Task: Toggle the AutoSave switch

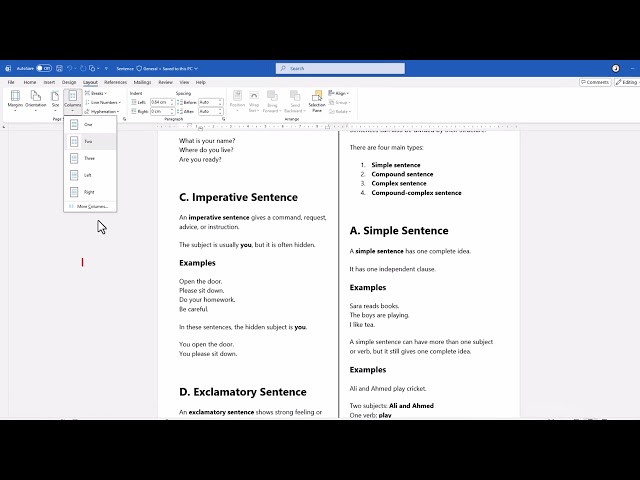Action: 44,68
